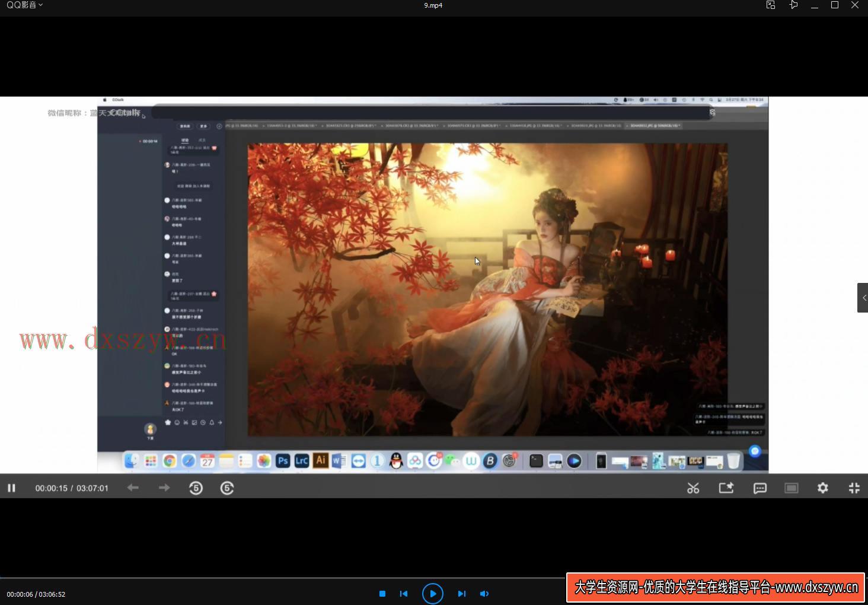Click the second pill button in chat header

tap(204, 126)
